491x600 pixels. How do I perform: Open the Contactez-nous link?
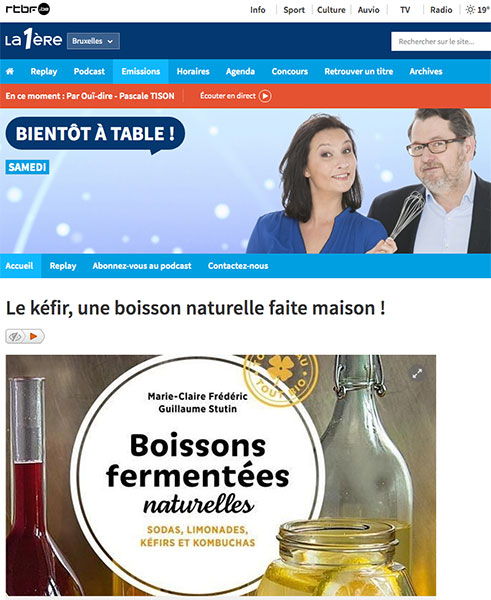click(238, 266)
